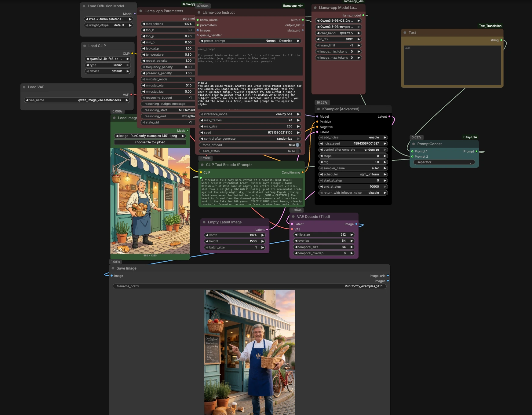Collapse the CLIP Text Encode node dot
Screen dimensions: 532x415
click(202, 165)
